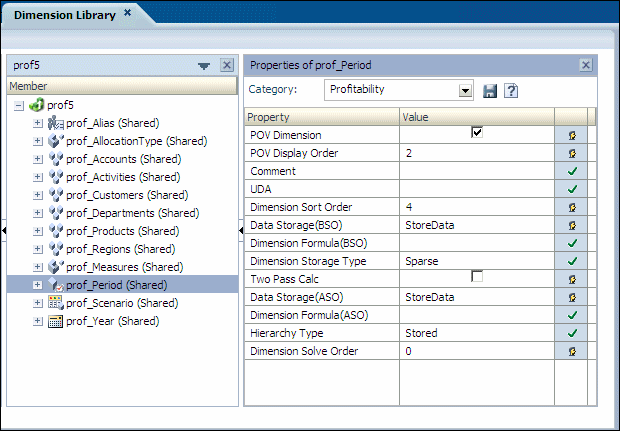
Task: Click the POV Display Order value field
Action: [x=477, y=153]
